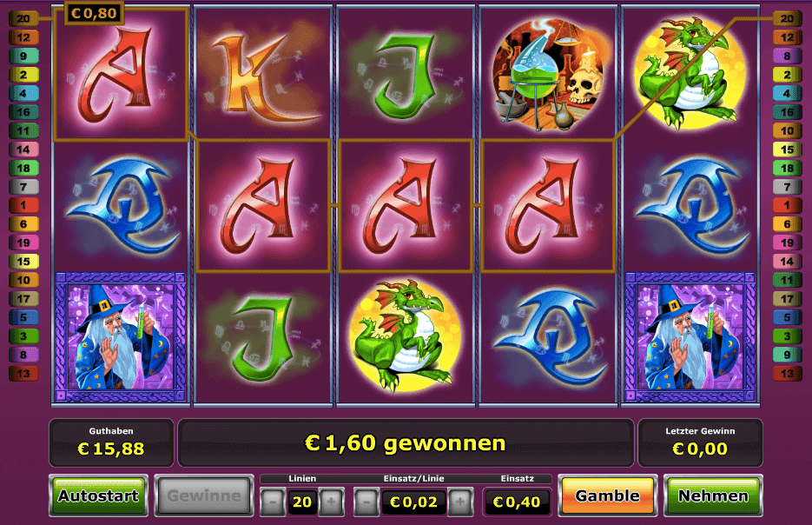Decrease the Linien count with minus
Image resolution: width=812 pixels, height=525 pixels.
click(273, 502)
